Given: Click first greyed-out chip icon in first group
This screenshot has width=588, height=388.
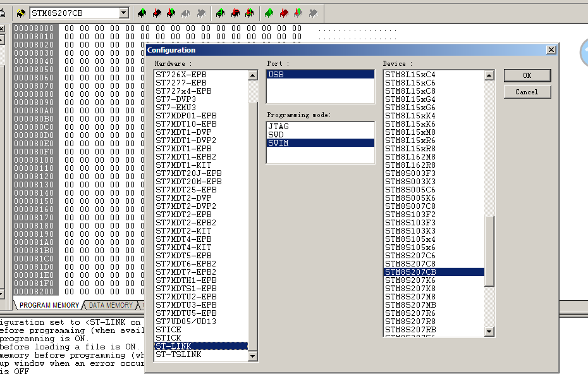Looking at the screenshot, I should click(186, 13).
